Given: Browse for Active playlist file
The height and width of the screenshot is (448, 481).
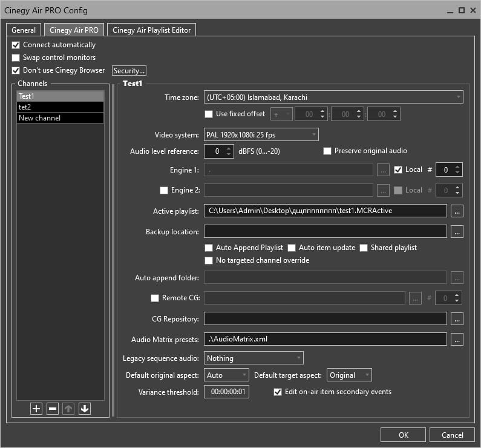Looking at the screenshot, I should 457,211.
